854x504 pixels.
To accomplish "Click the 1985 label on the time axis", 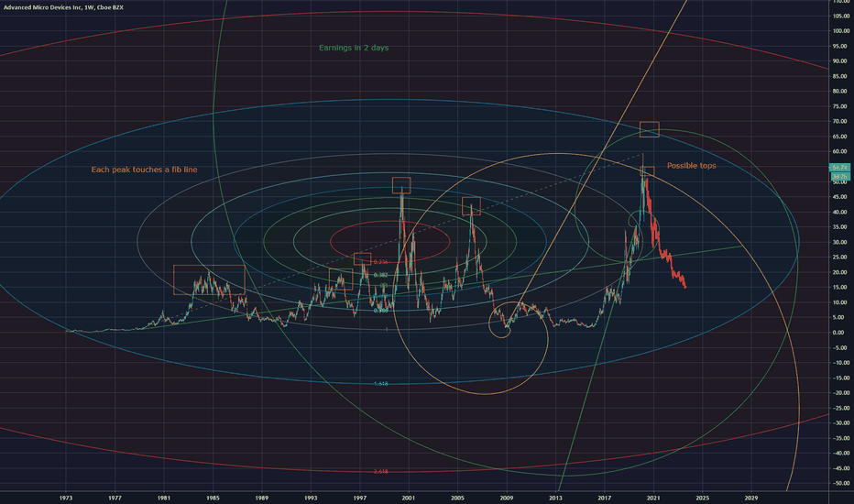I will coord(213,498).
